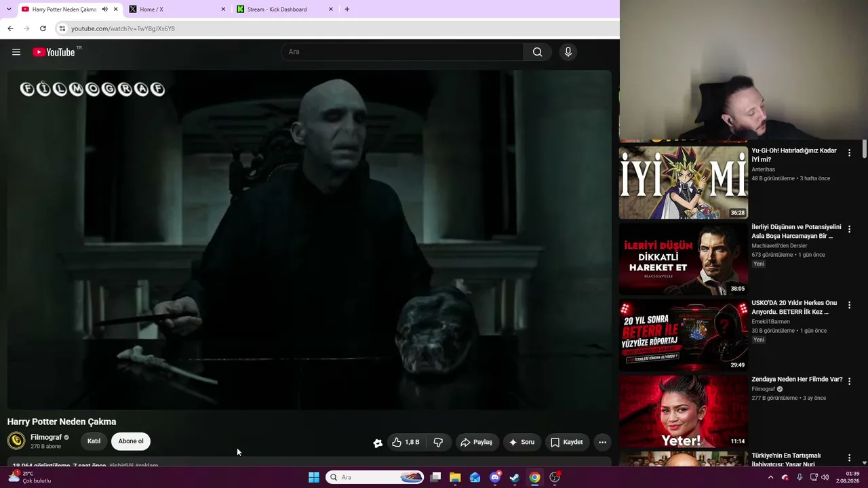Like the Harry Potter video
The image size is (868, 488).
coord(406,442)
